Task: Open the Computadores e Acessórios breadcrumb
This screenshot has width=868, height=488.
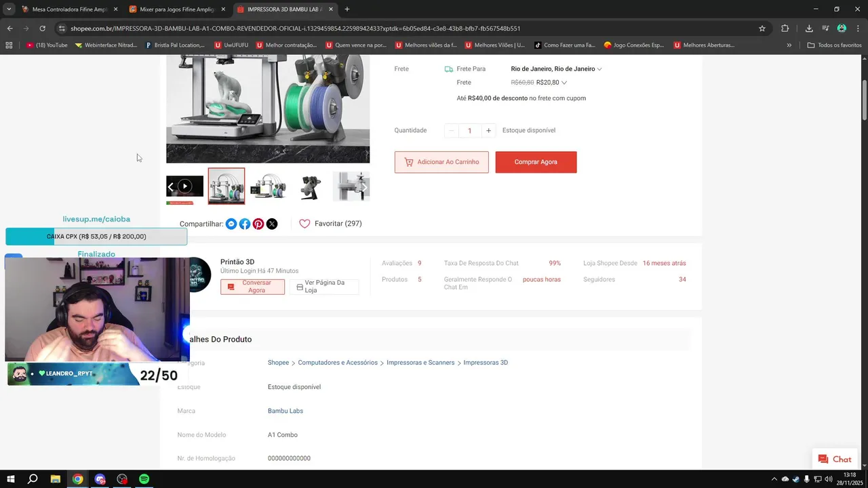Action: click(338, 363)
